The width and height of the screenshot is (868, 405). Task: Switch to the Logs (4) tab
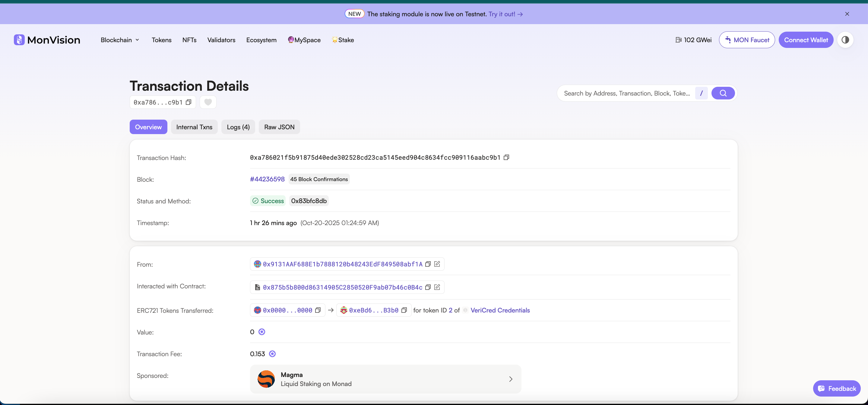238,127
